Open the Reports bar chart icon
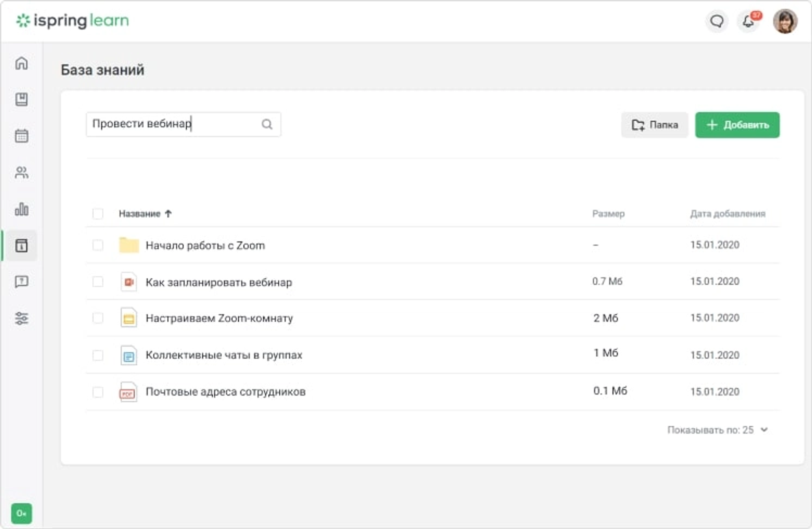This screenshot has height=529, width=812. [22, 209]
